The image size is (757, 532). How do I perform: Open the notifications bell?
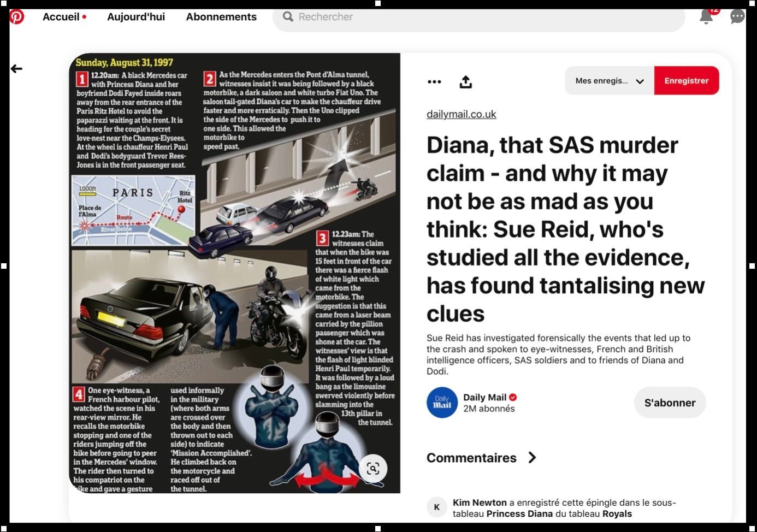pos(706,17)
